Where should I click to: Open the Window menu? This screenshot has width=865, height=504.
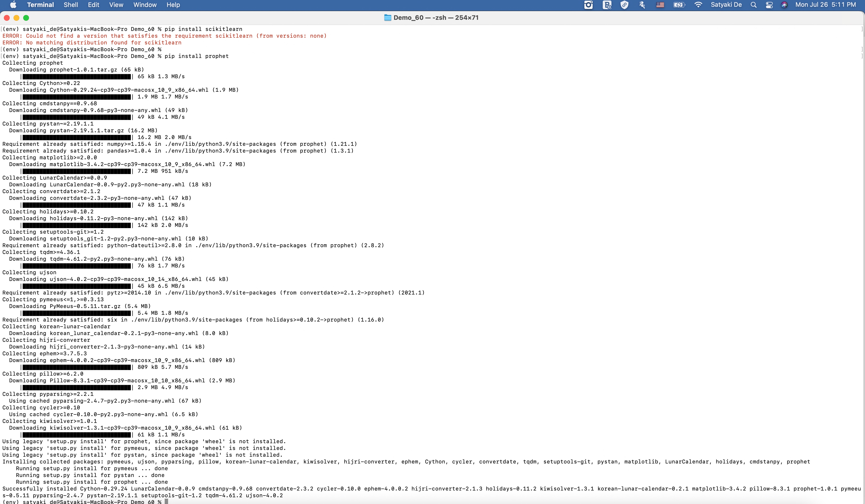pos(144,5)
